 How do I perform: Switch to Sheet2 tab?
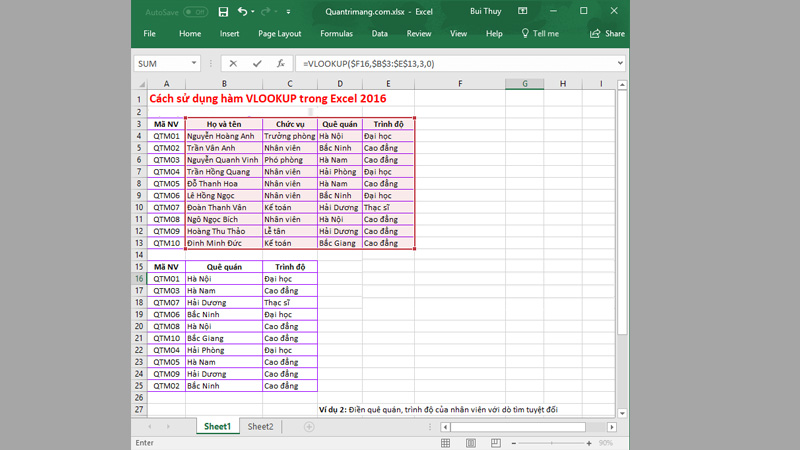260,427
